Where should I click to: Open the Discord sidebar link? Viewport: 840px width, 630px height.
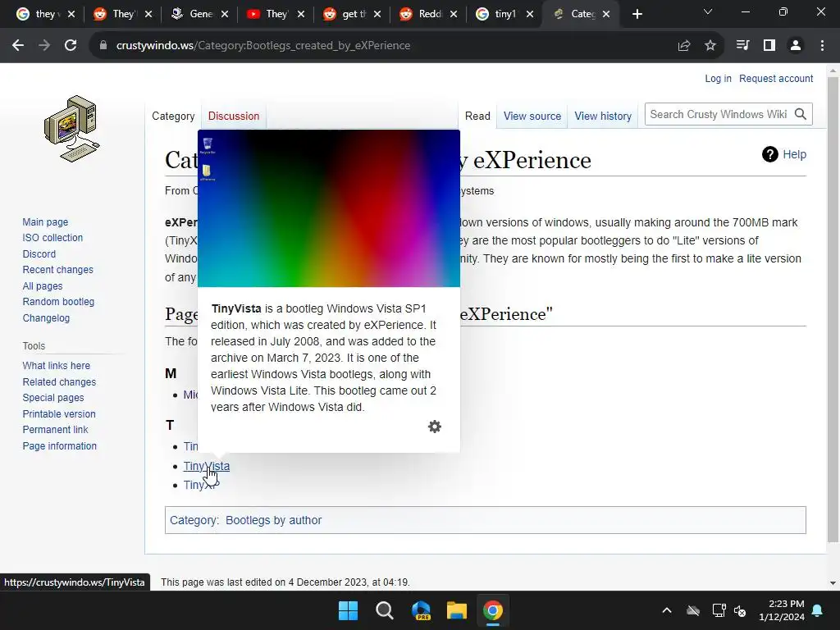coord(39,254)
